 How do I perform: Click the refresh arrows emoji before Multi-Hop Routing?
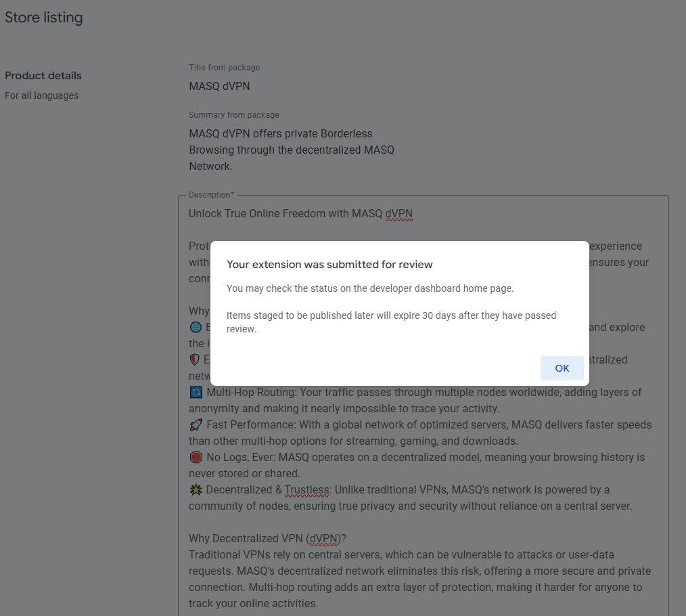pos(196,393)
